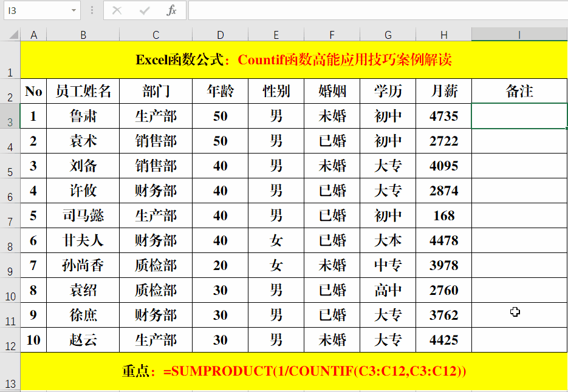
Task: Click salary cell '3762'
Action: [x=443, y=315]
